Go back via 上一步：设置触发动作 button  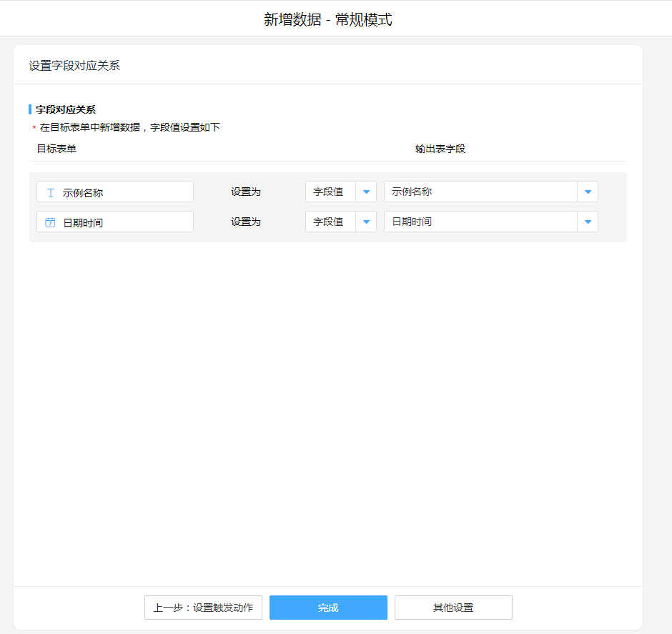click(203, 608)
